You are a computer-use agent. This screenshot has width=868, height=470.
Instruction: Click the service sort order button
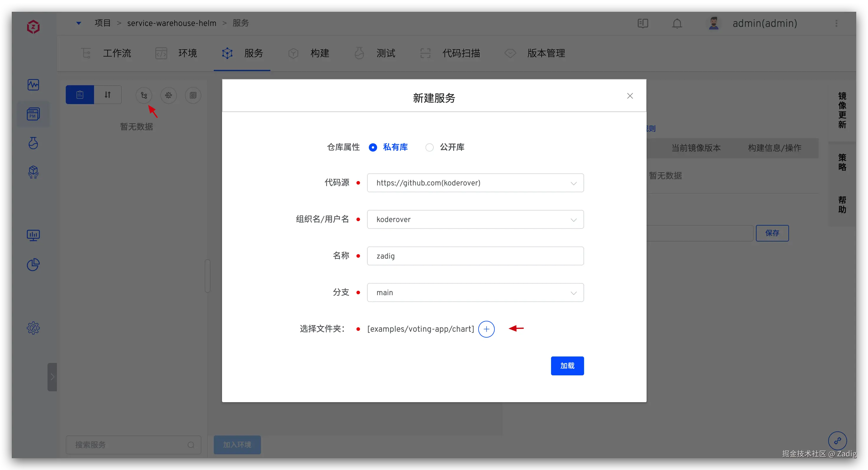click(108, 95)
